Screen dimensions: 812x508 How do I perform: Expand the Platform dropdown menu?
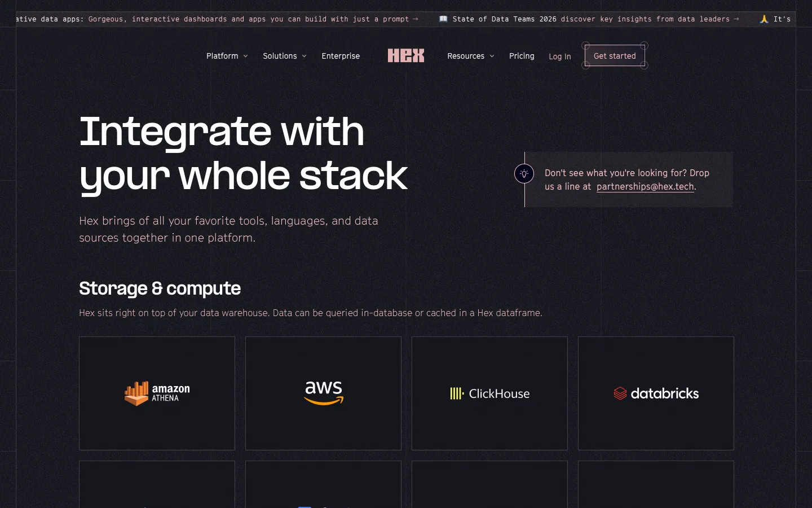pyautogui.click(x=227, y=56)
